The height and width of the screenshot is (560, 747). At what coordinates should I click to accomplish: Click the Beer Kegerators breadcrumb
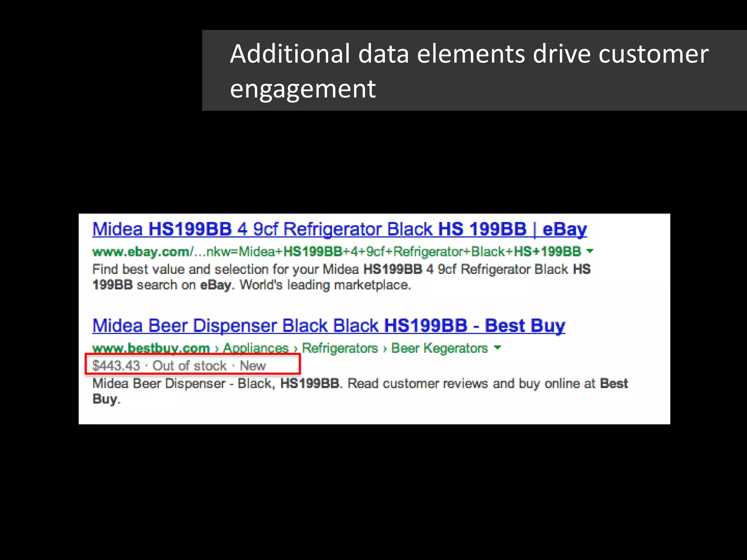(x=440, y=348)
